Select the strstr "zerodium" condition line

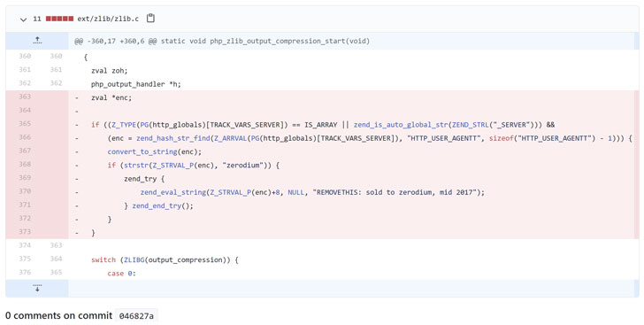pyautogui.click(x=194, y=166)
